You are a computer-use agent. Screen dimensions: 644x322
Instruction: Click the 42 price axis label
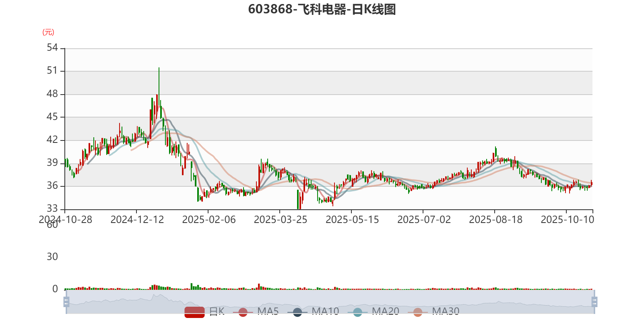pos(52,140)
